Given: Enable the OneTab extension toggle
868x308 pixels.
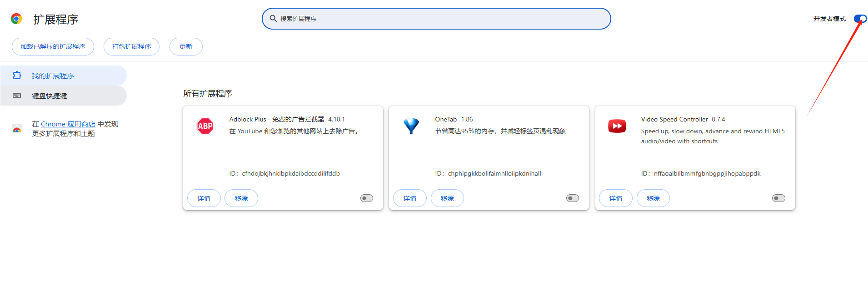Looking at the screenshot, I should click(x=573, y=198).
